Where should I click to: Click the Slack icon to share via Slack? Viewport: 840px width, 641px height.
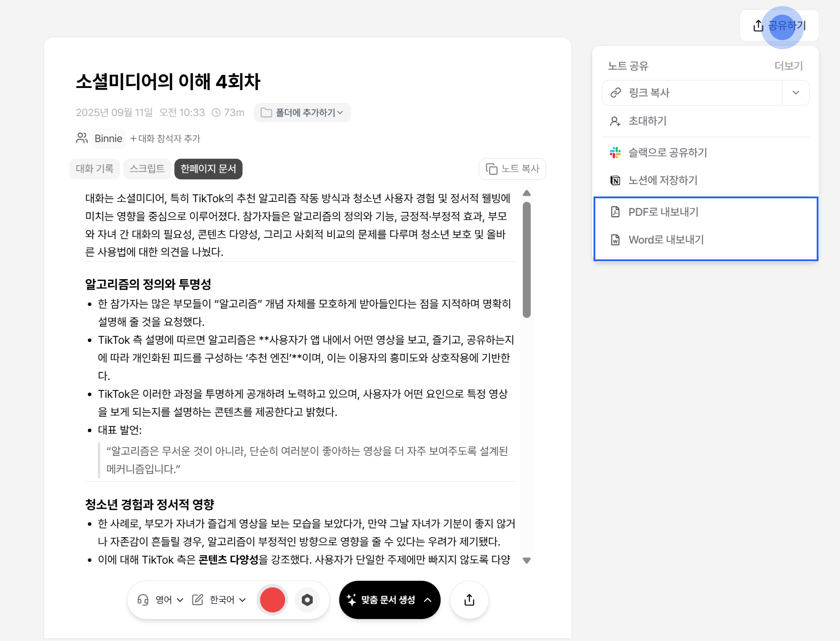615,153
